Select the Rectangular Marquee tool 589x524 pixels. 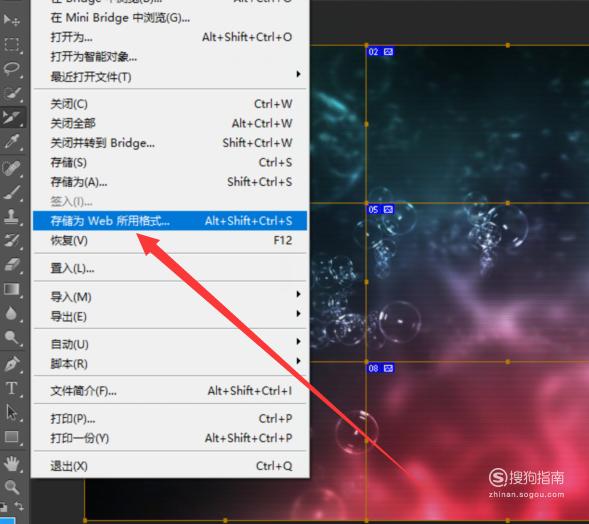[11, 44]
